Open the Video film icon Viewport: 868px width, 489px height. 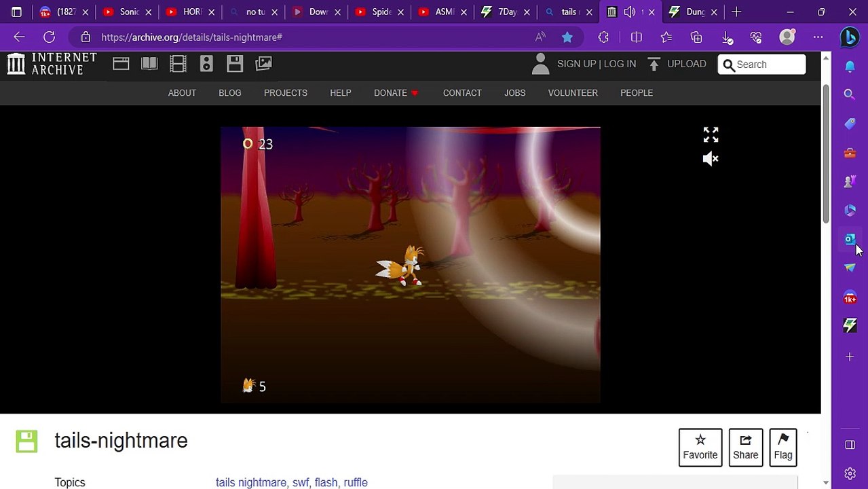point(178,64)
